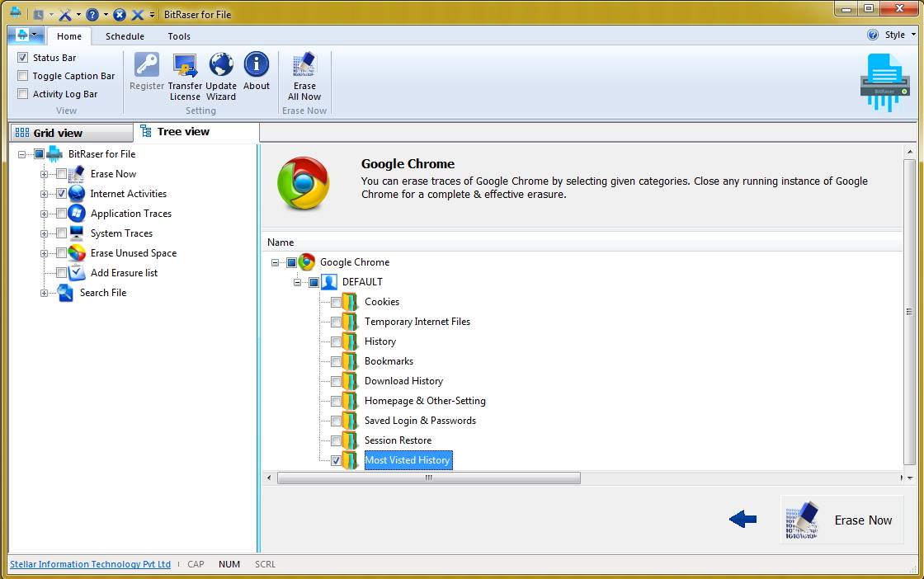Open Transfer License
The width and height of the screenshot is (924, 579).
(x=185, y=76)
